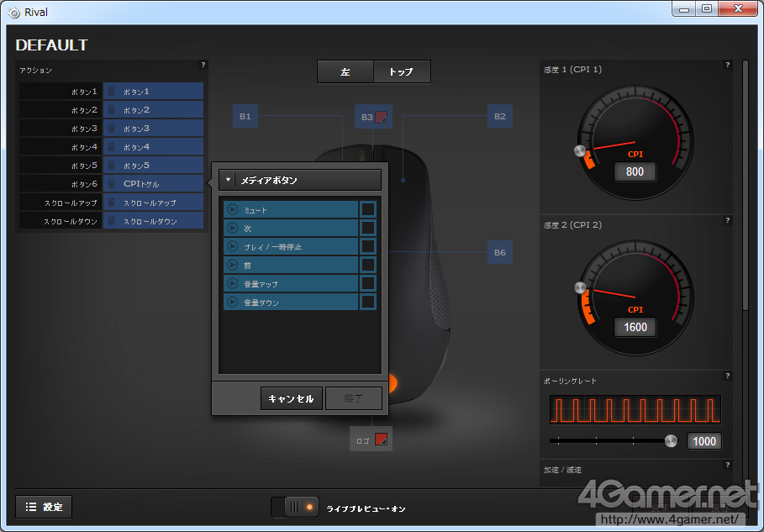Open help for 感度 2 (CPI 2)

[728, 220]
